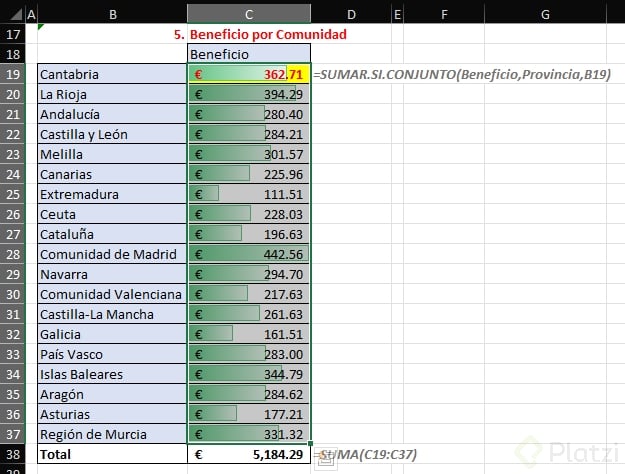Image resolution: width=625 pixels, height=474 pixels.
Task: Click the Select All corner triangle
Action: pyautogui.click(x=10, y=14)
